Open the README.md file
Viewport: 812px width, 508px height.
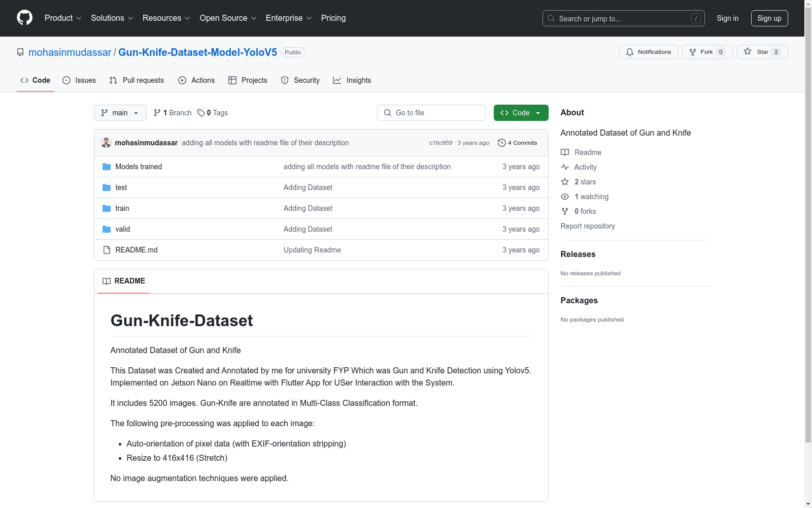coord(137,250)
